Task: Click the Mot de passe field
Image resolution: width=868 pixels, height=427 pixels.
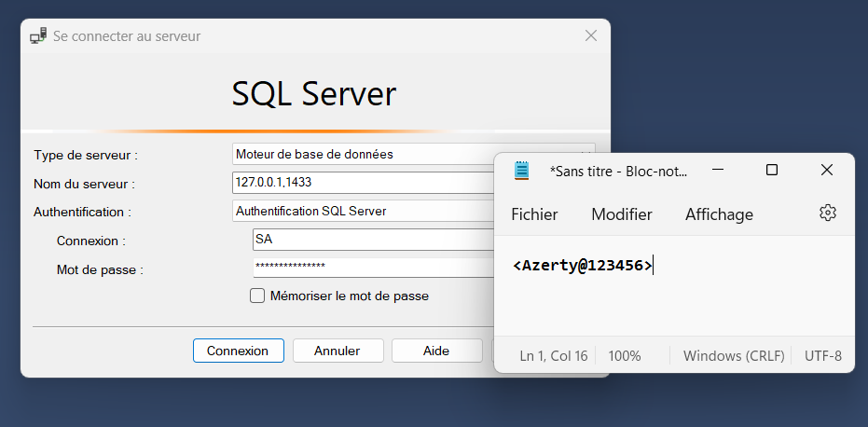Action: click(x=373, y=269)
